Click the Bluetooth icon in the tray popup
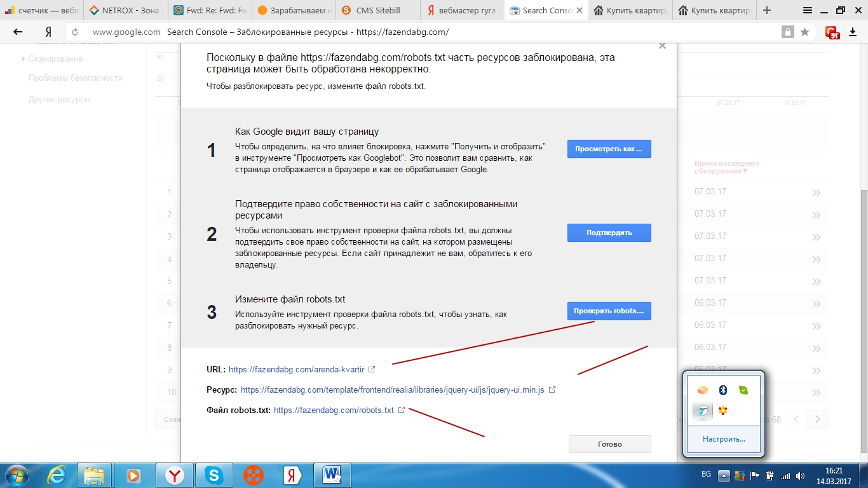The height and width of the screenshot is (488, 868). (722, 390)
